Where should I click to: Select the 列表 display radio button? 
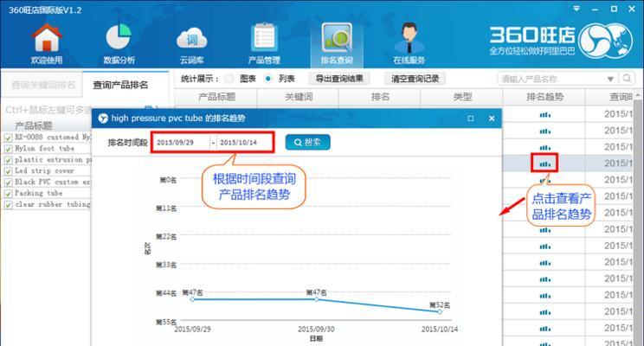tap(267, 79)
